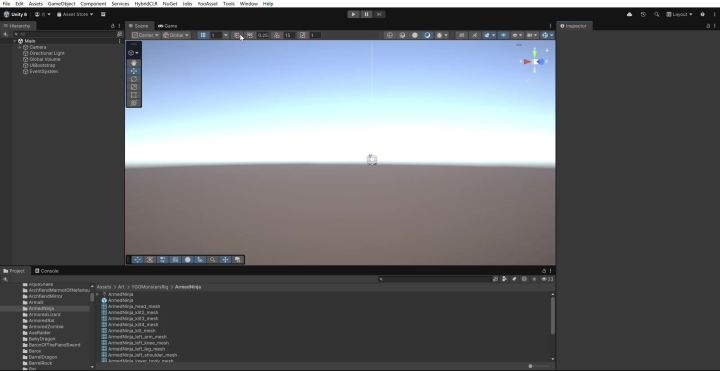Open Unity Cloud from top-right cloud icon

[x=629, y=14]
